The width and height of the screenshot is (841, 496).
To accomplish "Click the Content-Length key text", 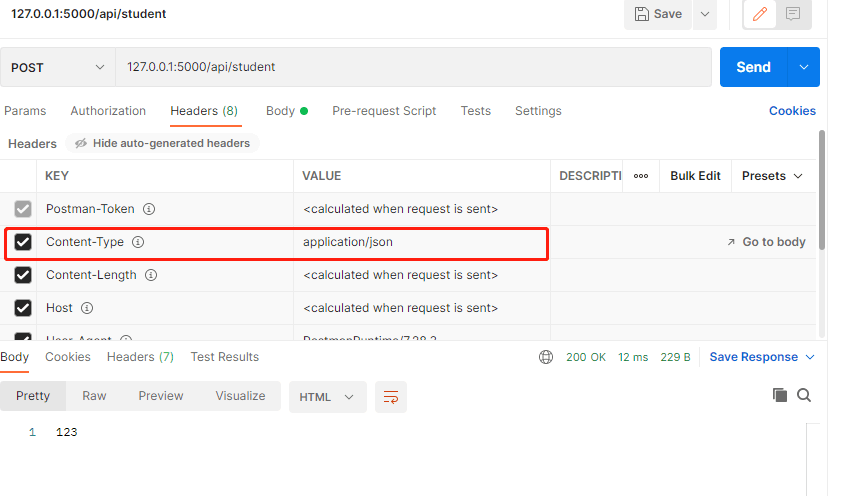I will click(91, 275).
